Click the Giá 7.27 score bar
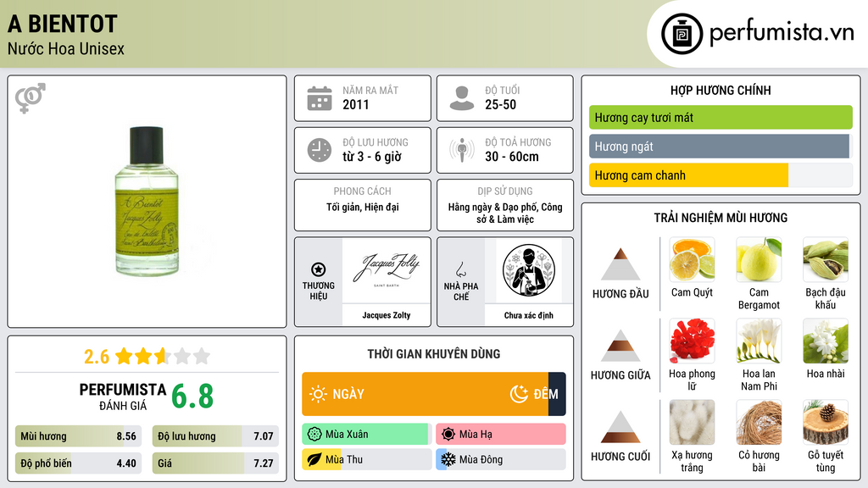The image size is (868, 488). pos(215,463)
